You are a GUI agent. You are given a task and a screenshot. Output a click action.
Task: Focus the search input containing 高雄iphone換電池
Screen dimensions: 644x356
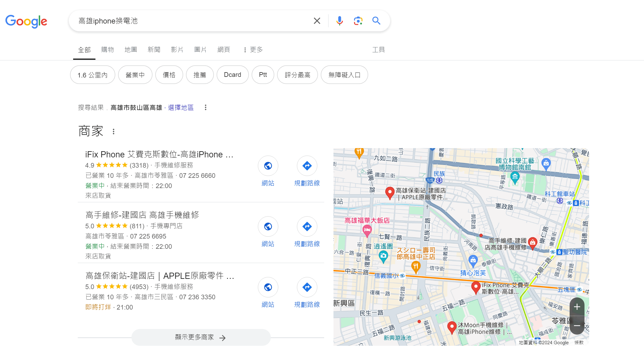point(192,21)
